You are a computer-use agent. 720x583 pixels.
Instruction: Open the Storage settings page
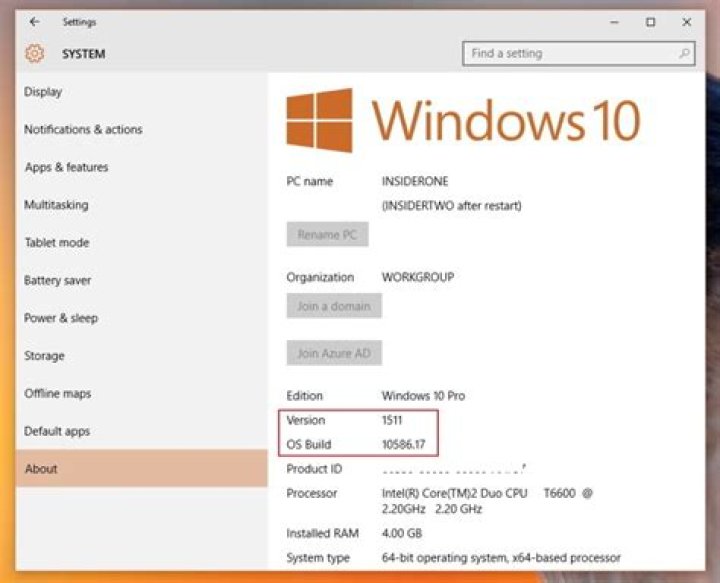[x=44, y=356]
